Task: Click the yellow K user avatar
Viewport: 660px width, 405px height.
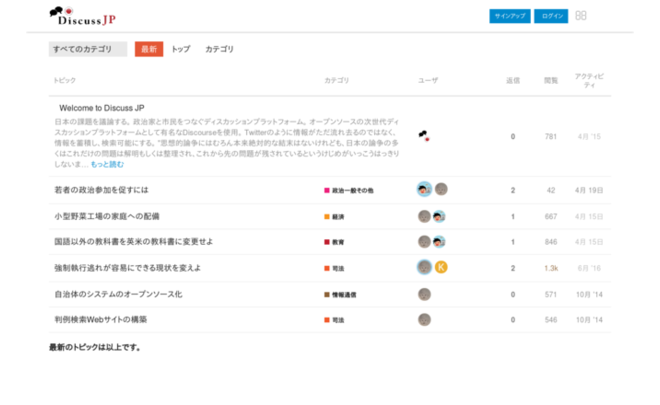Action: (440, 267)
